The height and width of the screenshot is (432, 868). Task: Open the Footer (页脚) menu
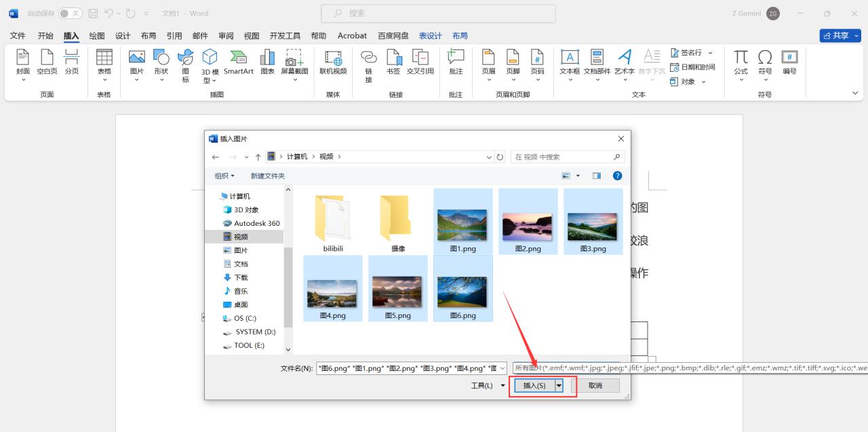(513, 62)
